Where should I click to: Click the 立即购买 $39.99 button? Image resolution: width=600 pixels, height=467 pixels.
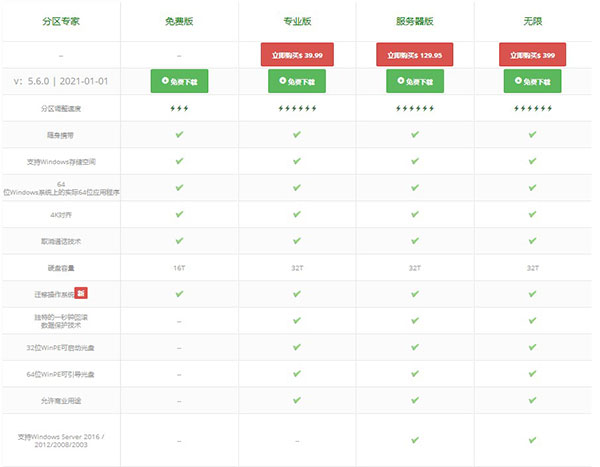297,54
